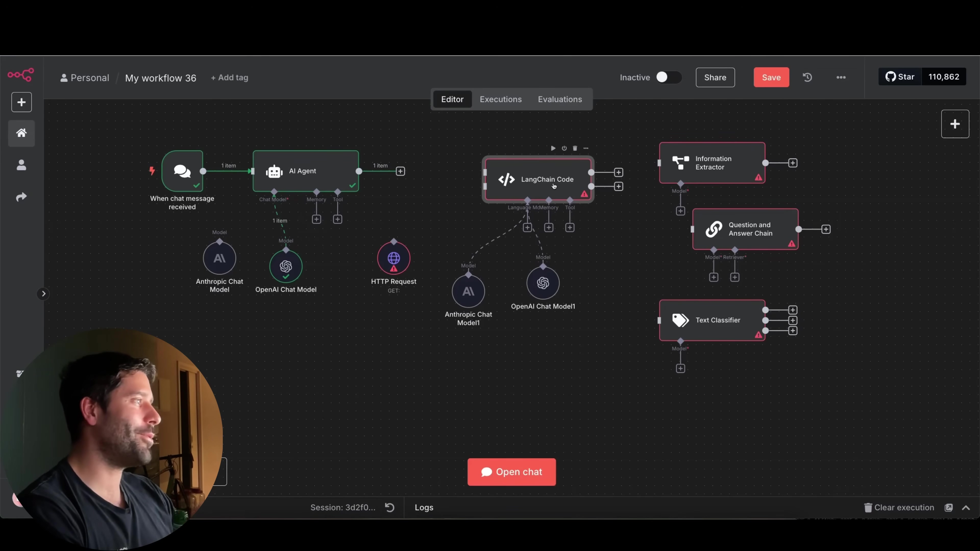Add node after Question and Answer Chain
The height and width of the screenshot is (551, 980).
[826, 229]
